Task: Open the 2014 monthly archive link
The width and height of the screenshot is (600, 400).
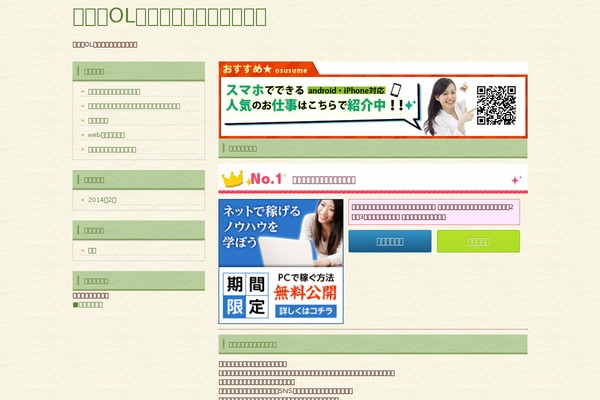Action: [x=102, y=200]
